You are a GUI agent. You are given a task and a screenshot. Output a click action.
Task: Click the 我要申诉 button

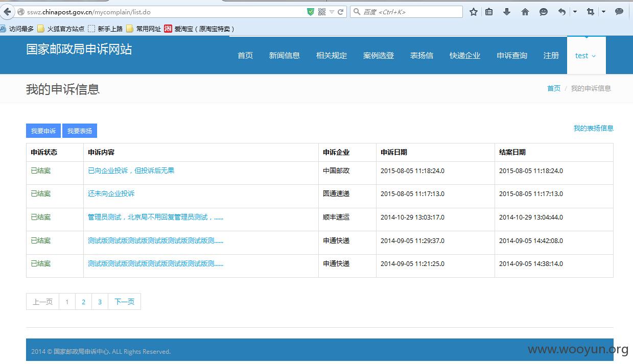point(43,131)
